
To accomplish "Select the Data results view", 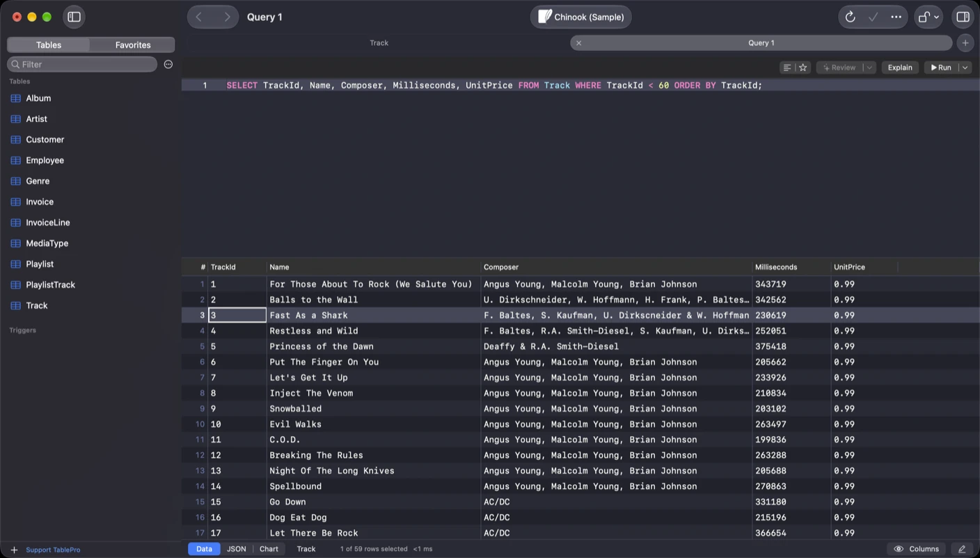I will click(204, 549).
